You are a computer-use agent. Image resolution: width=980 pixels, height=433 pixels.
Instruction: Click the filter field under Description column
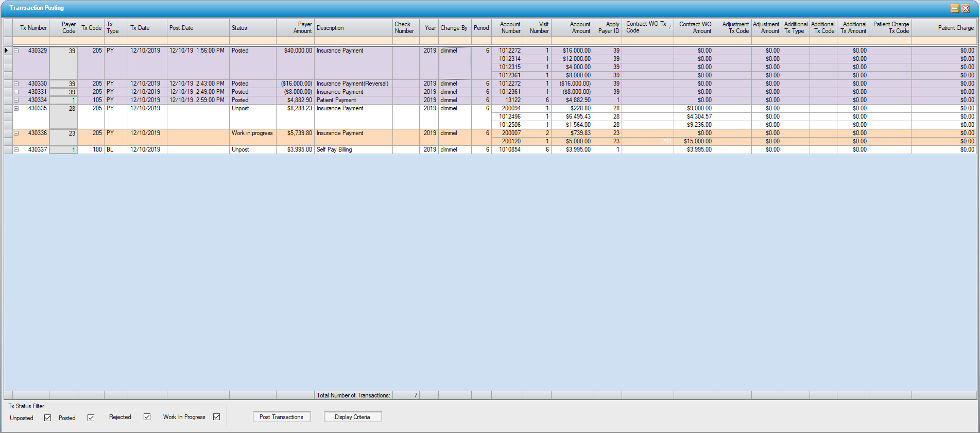[x=353, y=41]
